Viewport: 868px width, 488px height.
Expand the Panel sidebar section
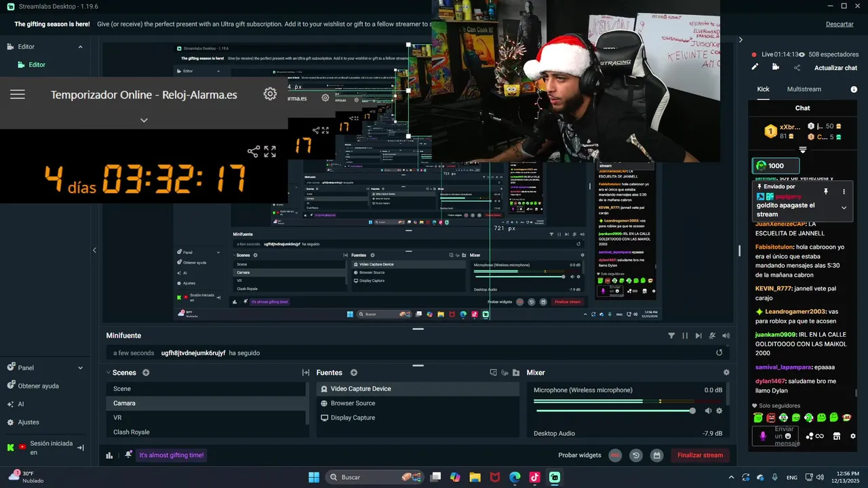tap(80, 368)
